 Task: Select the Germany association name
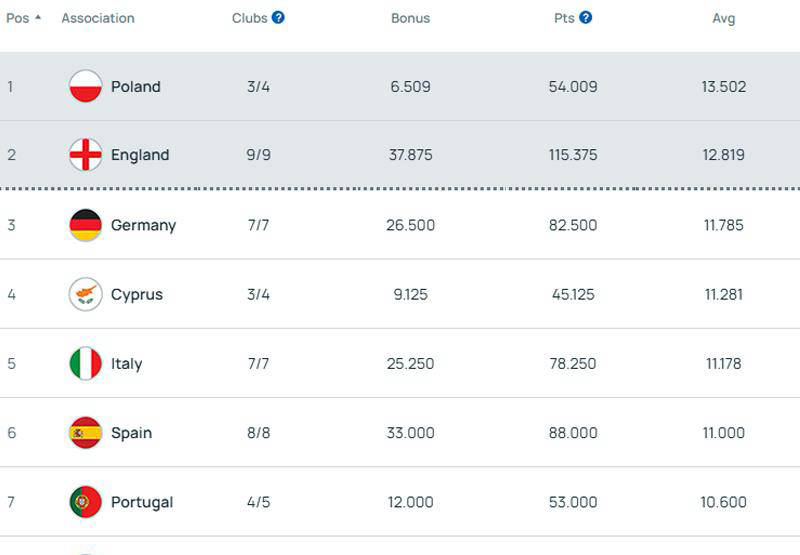143,225
